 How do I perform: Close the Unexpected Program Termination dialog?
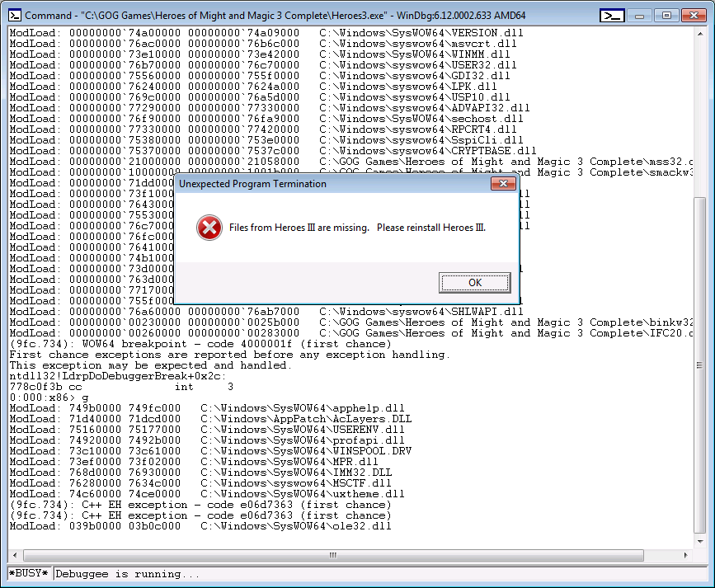pos(503,183)
